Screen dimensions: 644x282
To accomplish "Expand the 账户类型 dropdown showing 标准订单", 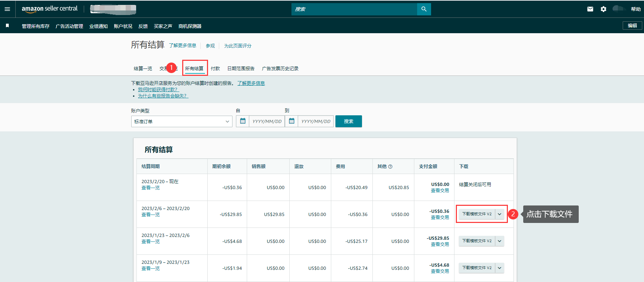I will (x=182, y=122).
